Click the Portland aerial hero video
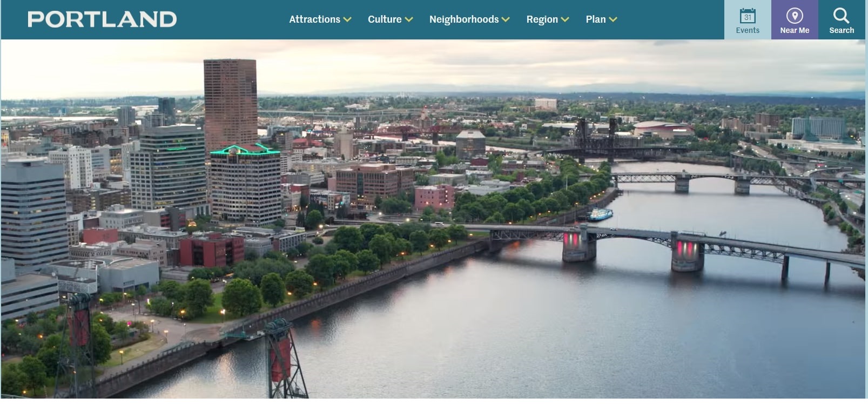Screen dimensions: 868x404 433,219
